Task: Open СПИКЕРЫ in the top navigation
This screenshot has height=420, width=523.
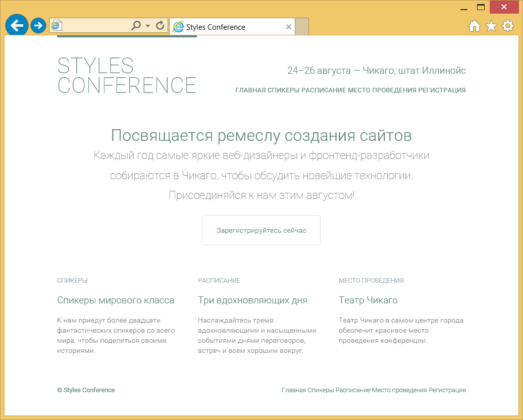Action: (283, 90)
